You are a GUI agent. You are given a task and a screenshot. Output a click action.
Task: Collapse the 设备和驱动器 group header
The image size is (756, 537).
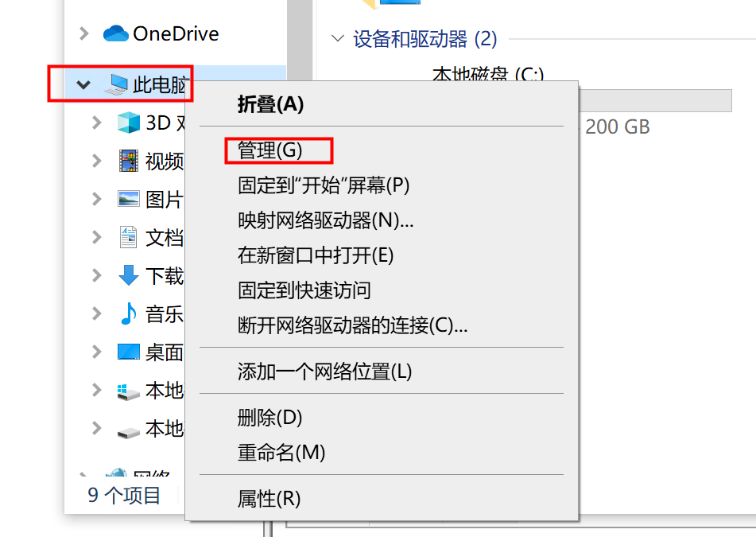click(339, 38)
